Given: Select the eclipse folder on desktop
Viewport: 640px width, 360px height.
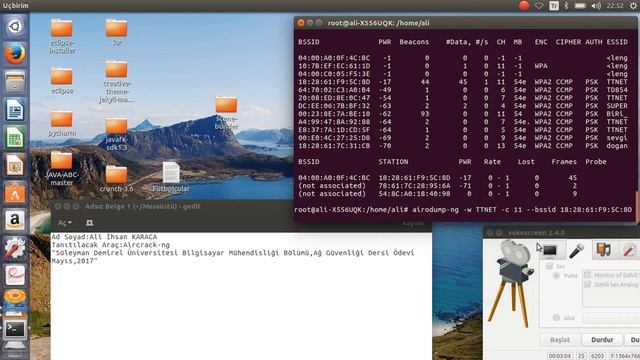Looking at the screenshot, I should click(x=62, y=81).
